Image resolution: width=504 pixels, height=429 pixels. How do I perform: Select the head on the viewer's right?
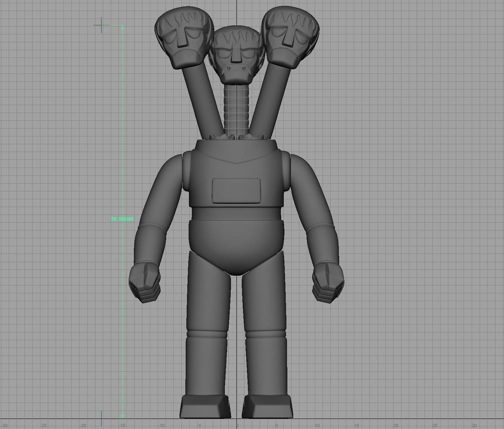pyautogui.click(x=290, y=37)
